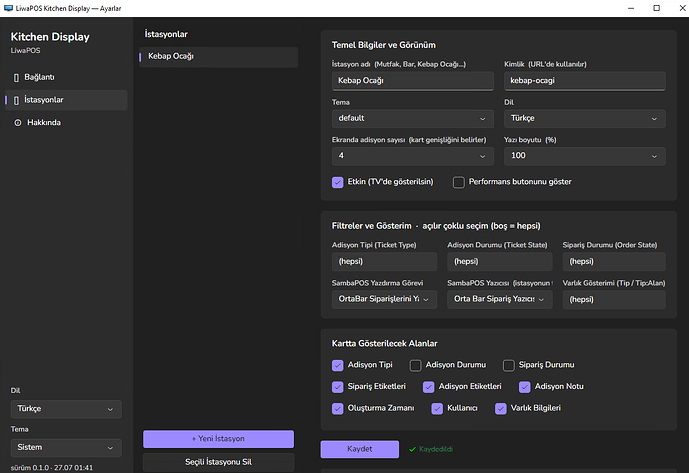Click the İstasyonlar sidebar icon
This screenshot has height=473, width=689.
pyautogui.click(x=16, y=101)
